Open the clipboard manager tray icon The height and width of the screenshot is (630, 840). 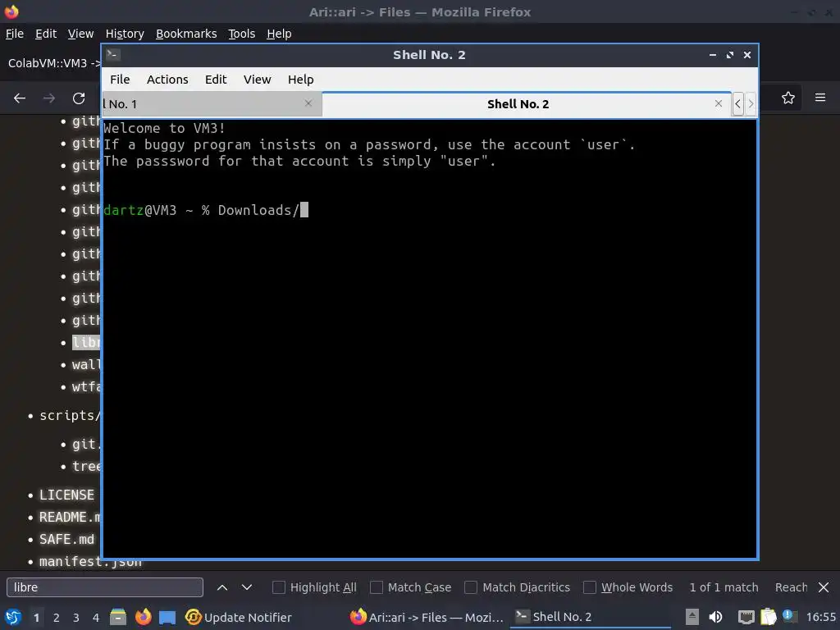point(768,617)
